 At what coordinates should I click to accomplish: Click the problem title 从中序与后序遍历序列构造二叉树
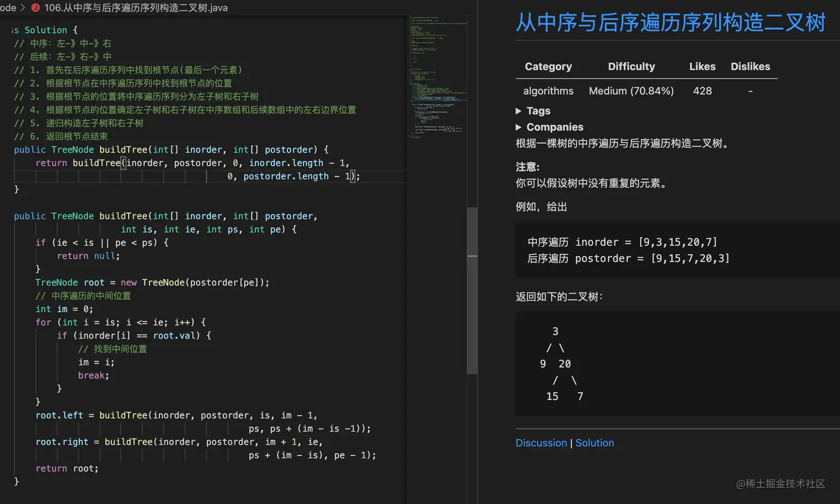click(x=671, y=23)
